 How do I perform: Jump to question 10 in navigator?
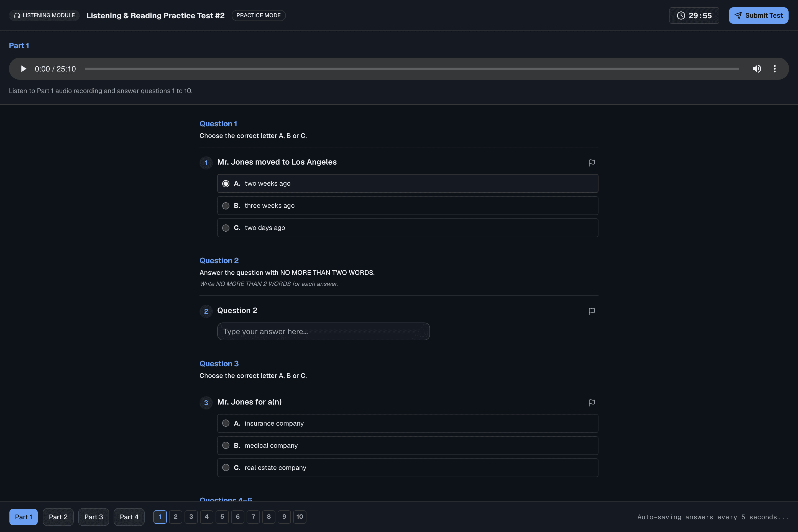click(300, 517)
